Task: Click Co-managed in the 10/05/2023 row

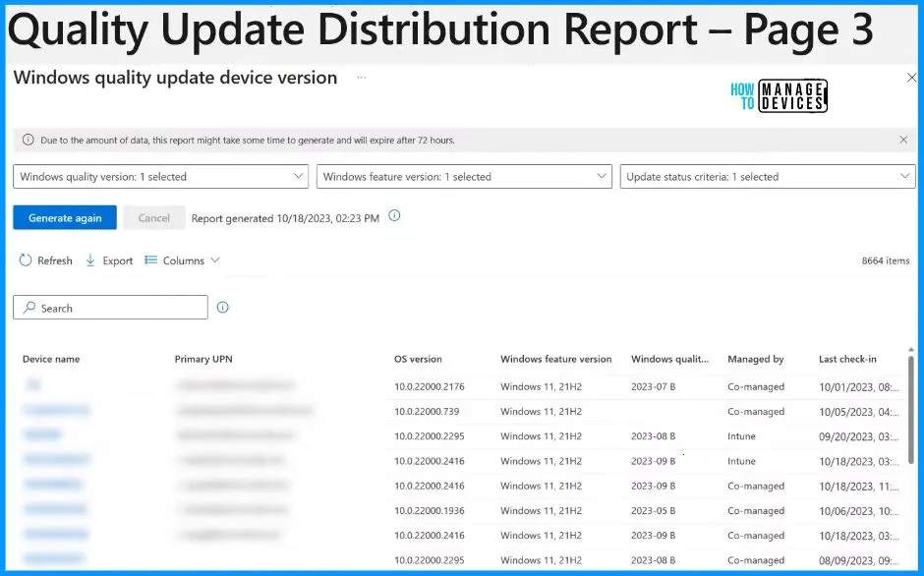Action: [x=756, y=412]
